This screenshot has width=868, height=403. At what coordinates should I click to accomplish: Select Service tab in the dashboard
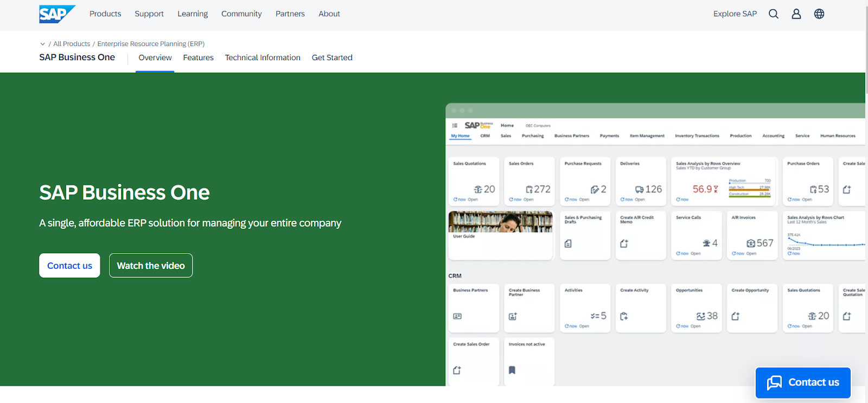coord(802,136)
